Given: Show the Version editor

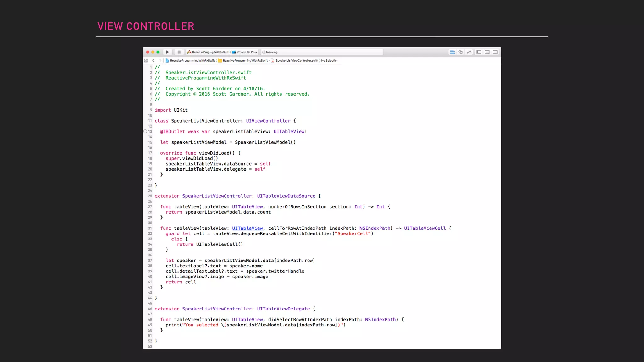Looking at the screenshot, I should point(469,52).
